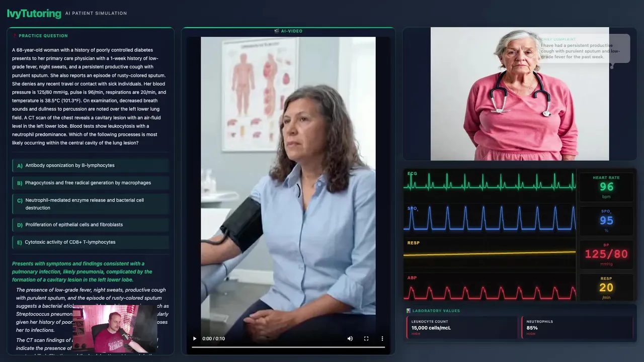The width and height of the screenshot is (644, 362).
Task: Click the blue SpO2 waveform trace
Action: pos(490,218)
